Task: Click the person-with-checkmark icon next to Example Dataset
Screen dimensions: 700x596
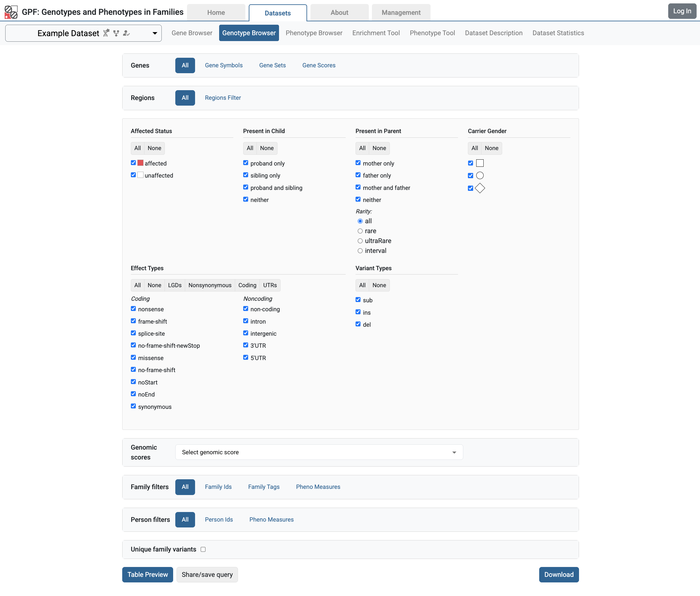Action: [x=126, y=33]
